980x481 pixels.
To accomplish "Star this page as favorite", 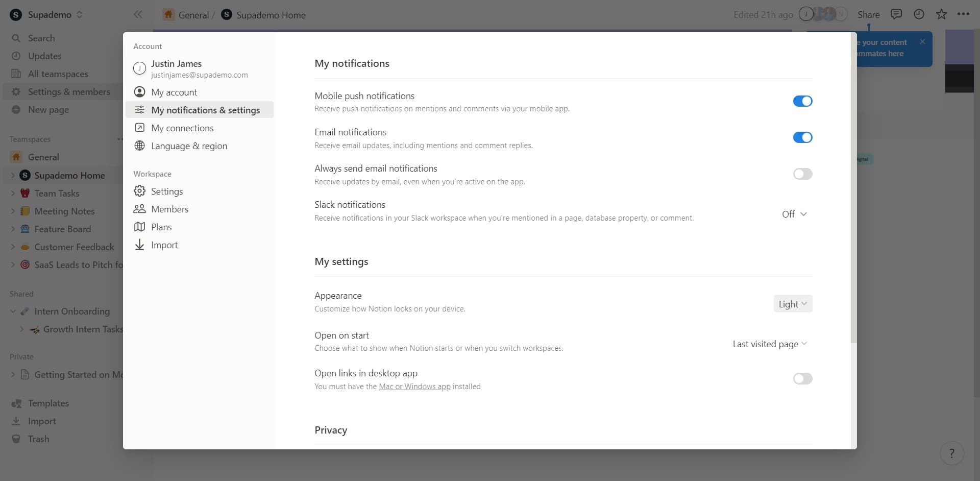I will pyautogui.click(x=941, y=14).
